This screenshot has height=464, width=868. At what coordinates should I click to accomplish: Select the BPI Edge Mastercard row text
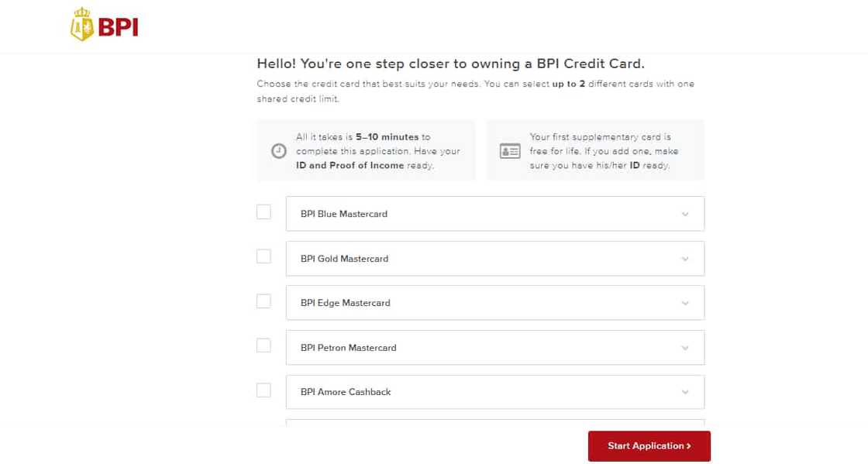tap(345, 303)
